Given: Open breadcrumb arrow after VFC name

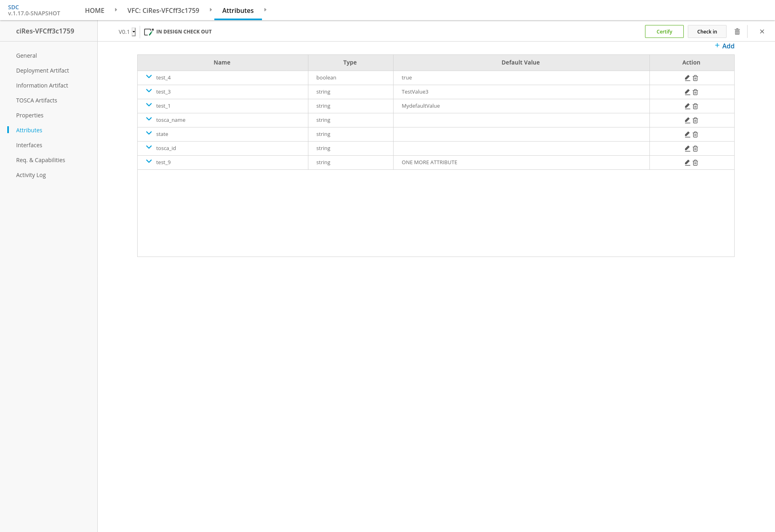Looking at the screenshot, I should point(211,10).
